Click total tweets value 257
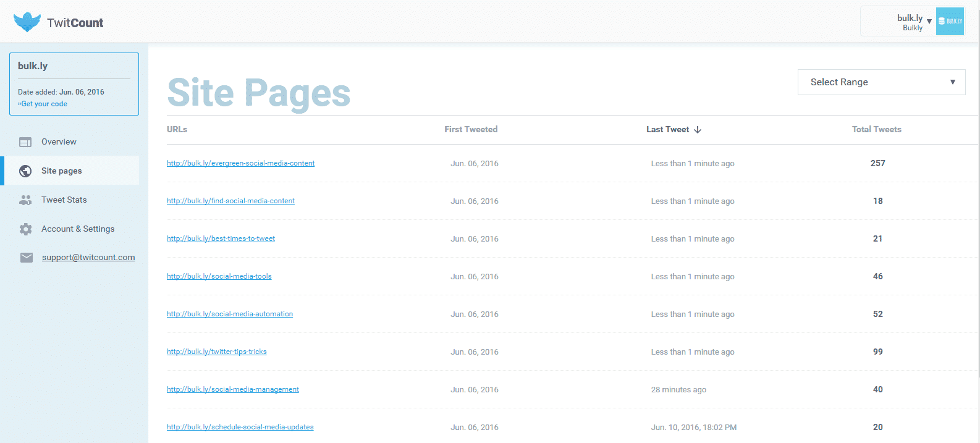Viewport: 980px width, 443px height. [877, 163]
